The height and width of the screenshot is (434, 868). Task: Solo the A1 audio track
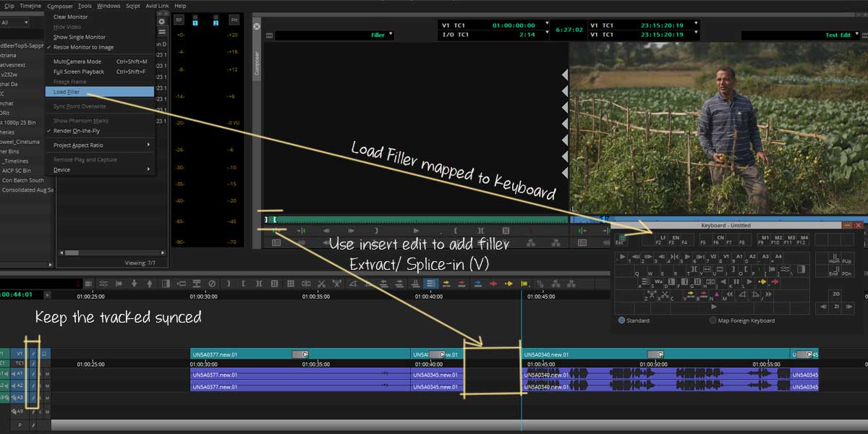tap(41, 374)
